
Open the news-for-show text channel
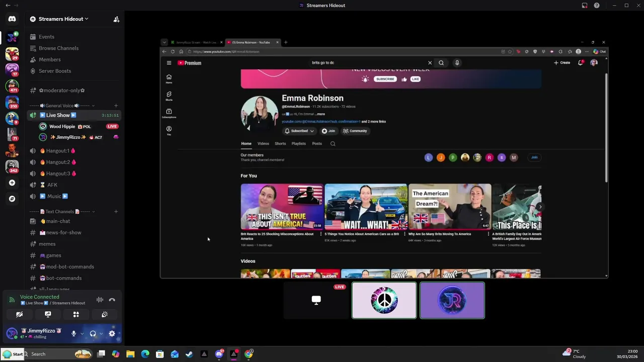(x=63, y=233)
